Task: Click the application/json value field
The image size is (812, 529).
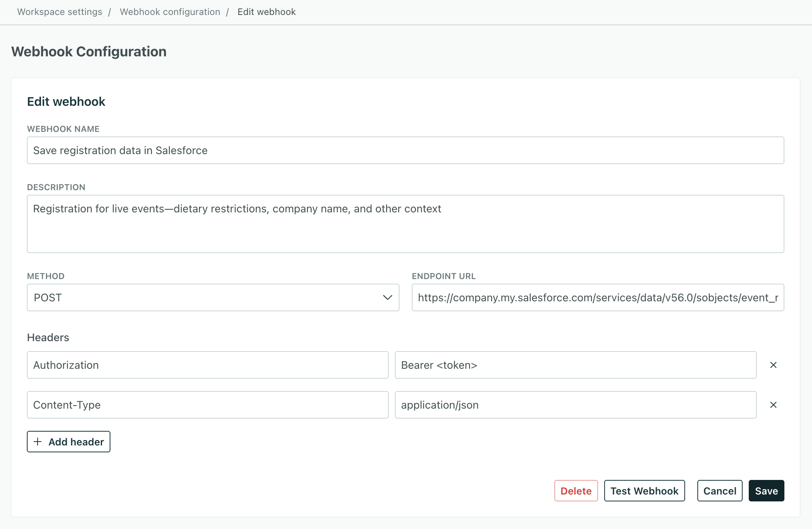Action: tap(576, 405)
